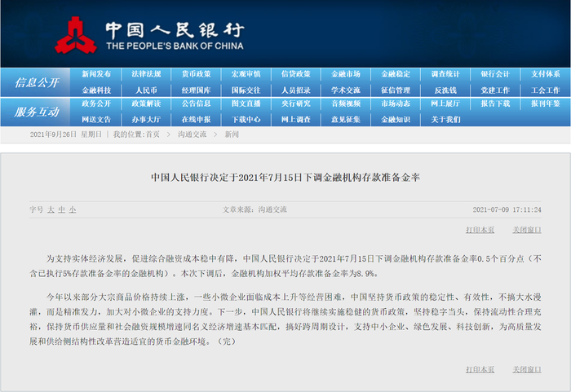This screenshot has height=392, width=571.
Task: Click top 打印本页 link
Action: (x=480, y=230)
